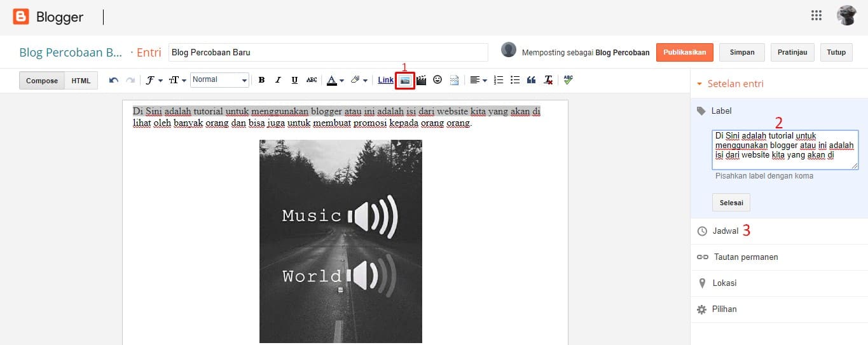868x345 pixels.
Task: Click the Lokasi pin icon
Action: click(x=702, y=283)
